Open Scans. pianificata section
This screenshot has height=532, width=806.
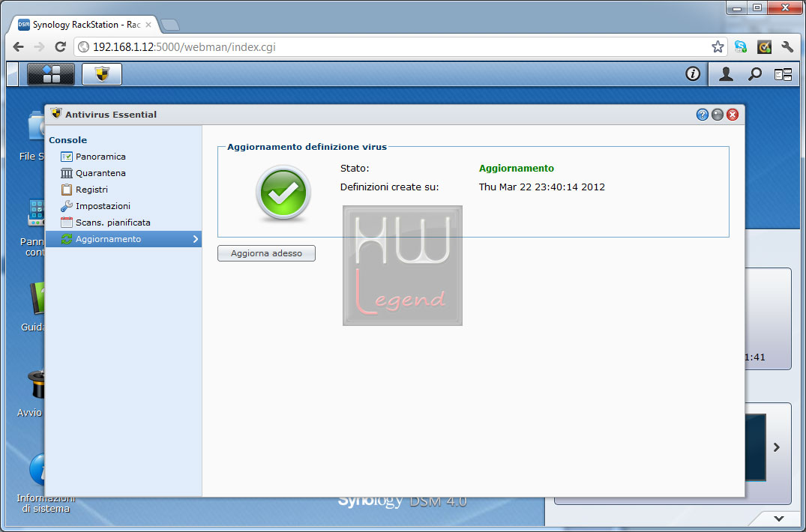click(x=124, y=223)
